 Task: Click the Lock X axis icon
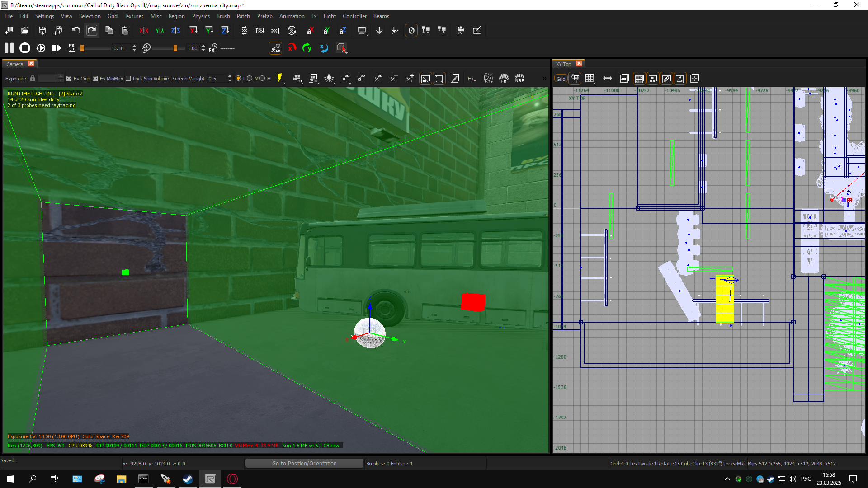tap(310, 30)
